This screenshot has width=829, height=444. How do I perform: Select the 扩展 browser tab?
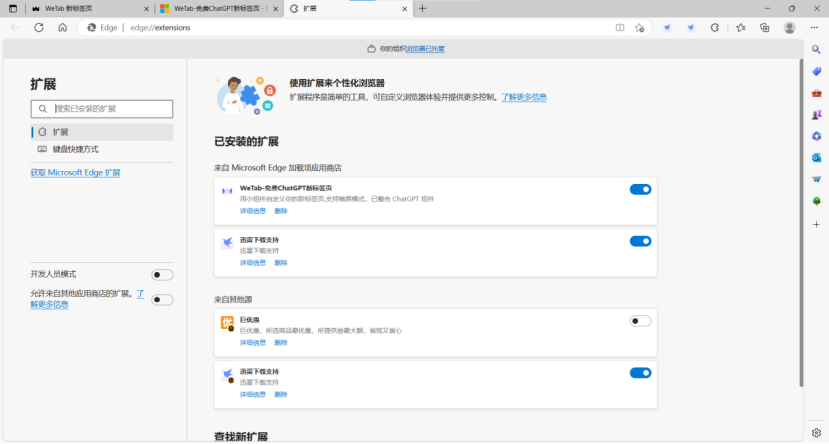[349, 8]
